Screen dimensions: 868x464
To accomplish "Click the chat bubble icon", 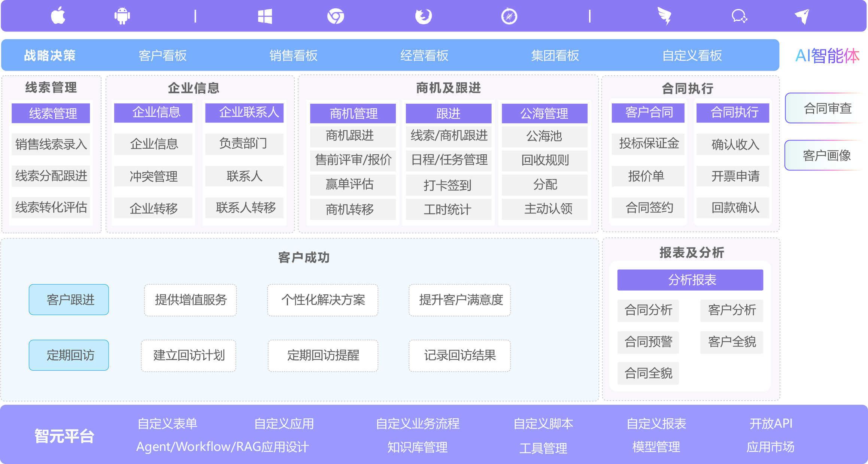I will [x=739, y=16].
